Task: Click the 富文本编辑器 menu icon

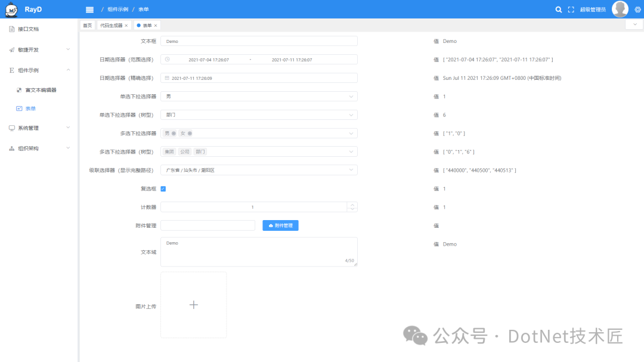Action: [19, 90]
